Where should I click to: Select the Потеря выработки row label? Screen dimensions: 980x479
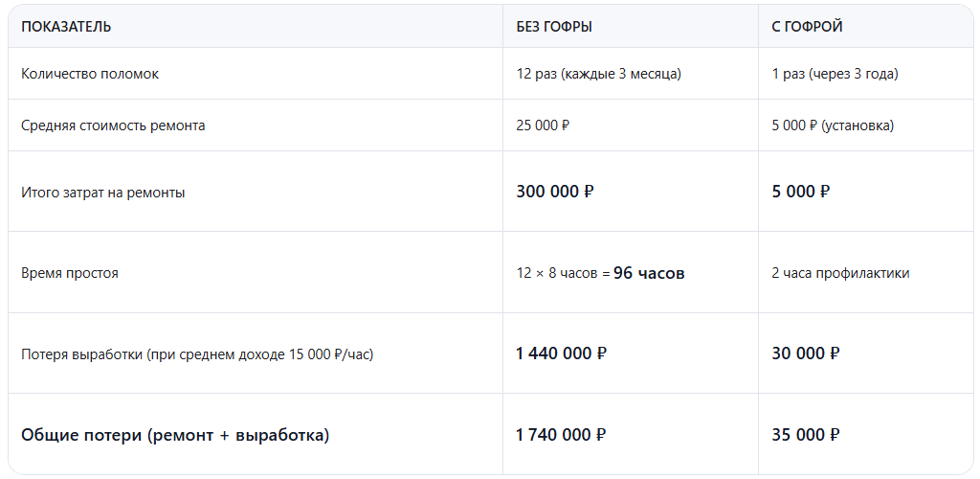(197, 354)
